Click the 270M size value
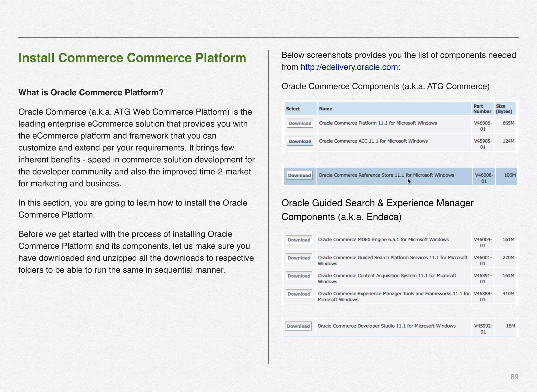The width and height of the screenshot is (537, 392). coord(508,258)
